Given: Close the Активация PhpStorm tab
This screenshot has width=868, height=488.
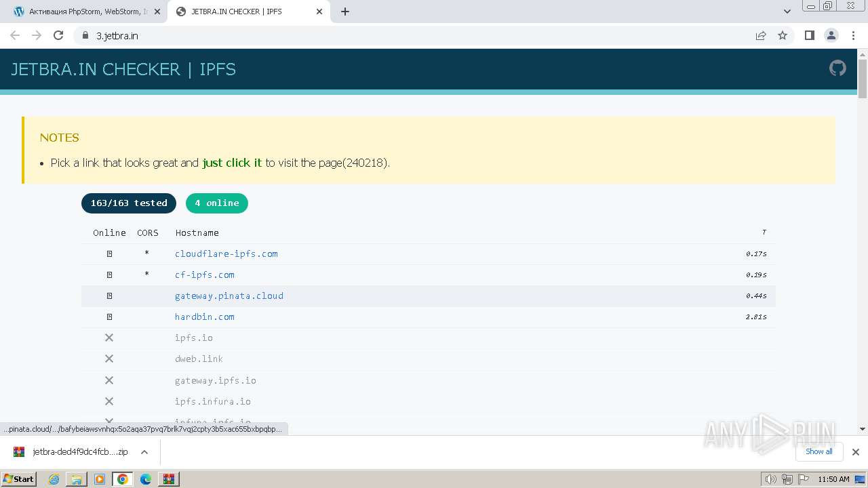Looking at the screenshot, I should (157, 12).
